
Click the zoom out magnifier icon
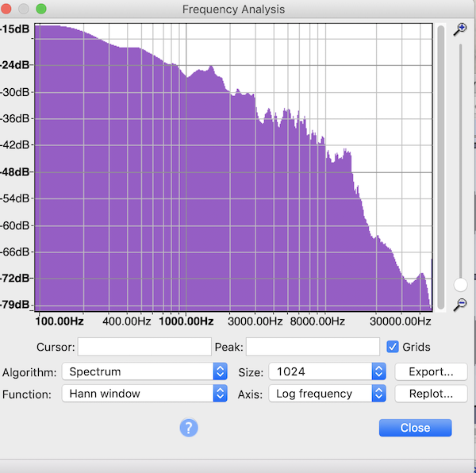(x=459, y=305)
